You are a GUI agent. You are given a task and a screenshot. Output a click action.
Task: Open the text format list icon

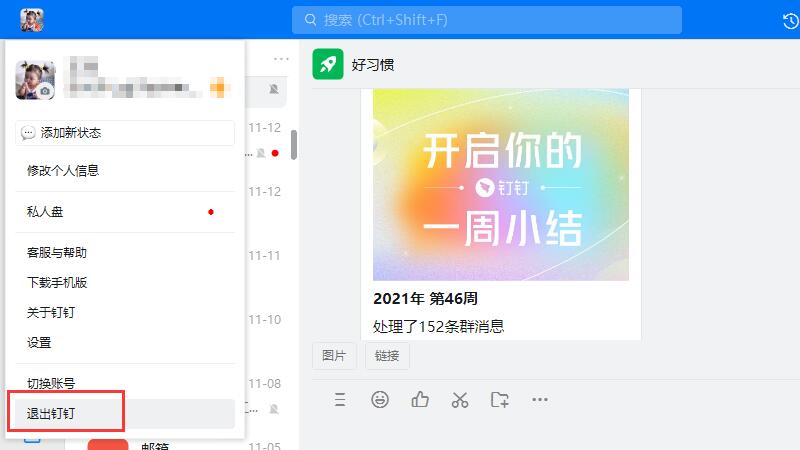point(340,400)
